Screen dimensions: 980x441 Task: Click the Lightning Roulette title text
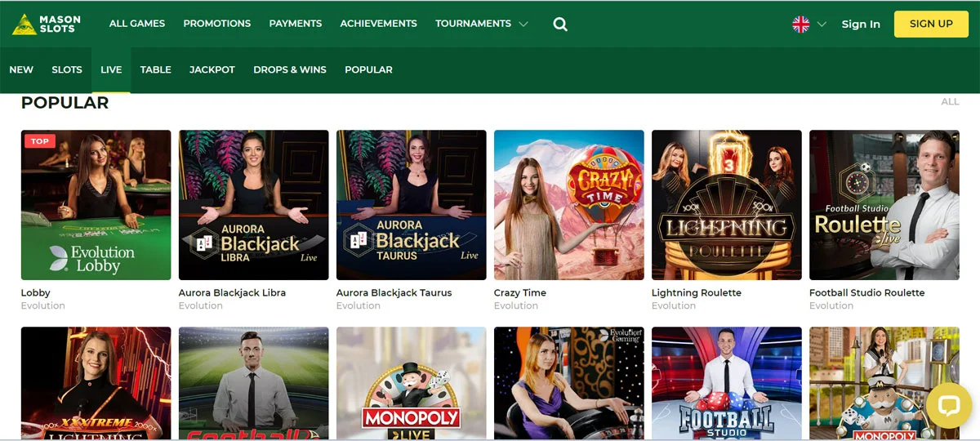(x=697, y=292)
